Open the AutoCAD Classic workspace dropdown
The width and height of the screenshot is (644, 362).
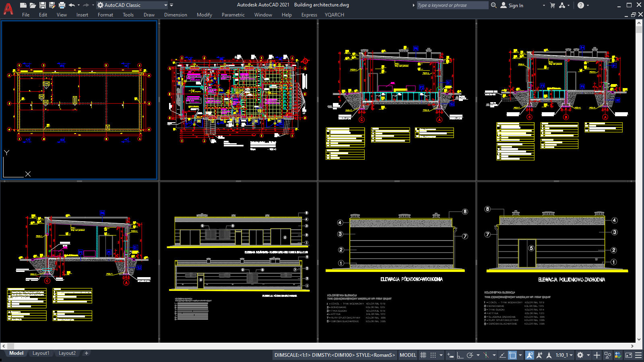[x=165, y=5]
